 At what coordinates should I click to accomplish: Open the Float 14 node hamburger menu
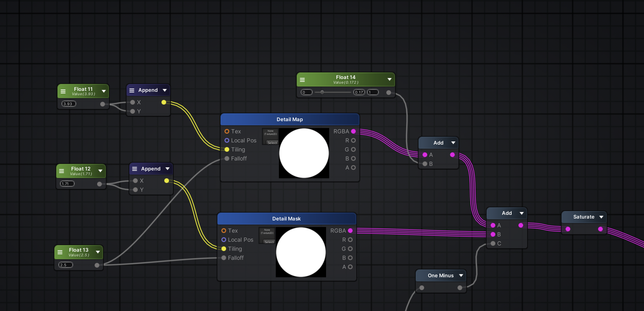302,80
